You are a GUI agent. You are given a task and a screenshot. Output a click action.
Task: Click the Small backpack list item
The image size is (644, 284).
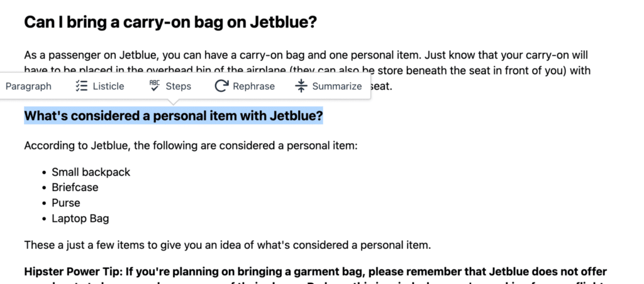coord(91,172)
